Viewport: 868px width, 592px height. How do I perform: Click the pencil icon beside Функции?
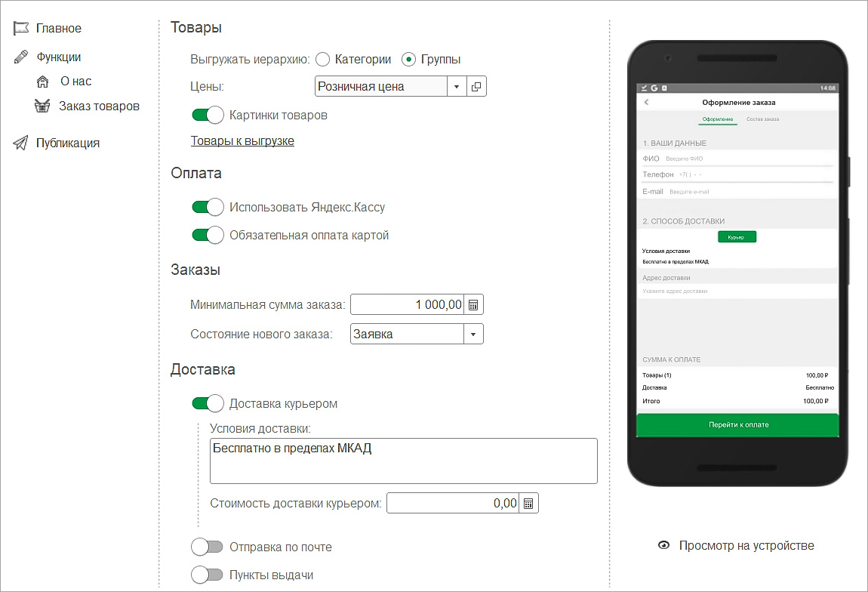(x=23, y=56)
